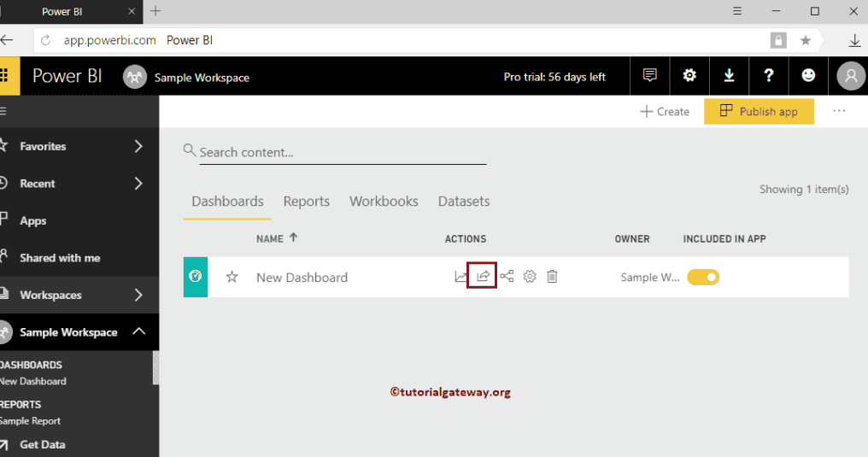Expand the Workspaces flyout chevron

tap(138, 295)
